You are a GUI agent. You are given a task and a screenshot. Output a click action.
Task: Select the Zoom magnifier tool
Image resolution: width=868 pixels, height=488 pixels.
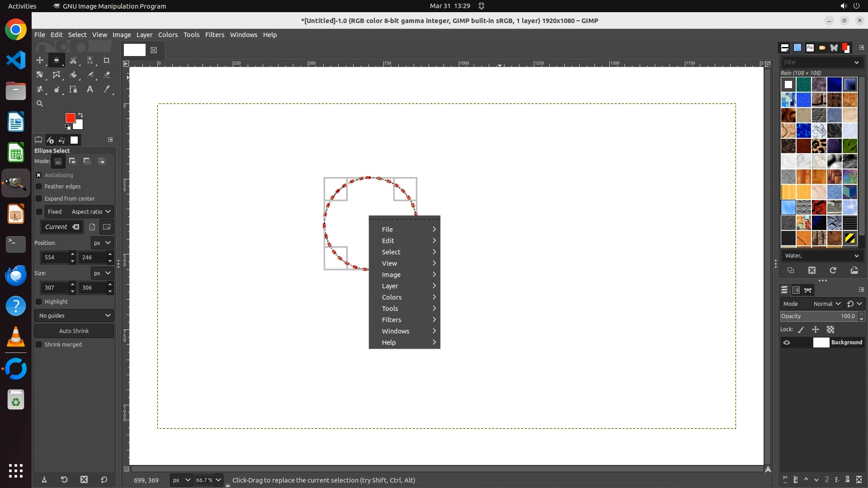[40, 104]
